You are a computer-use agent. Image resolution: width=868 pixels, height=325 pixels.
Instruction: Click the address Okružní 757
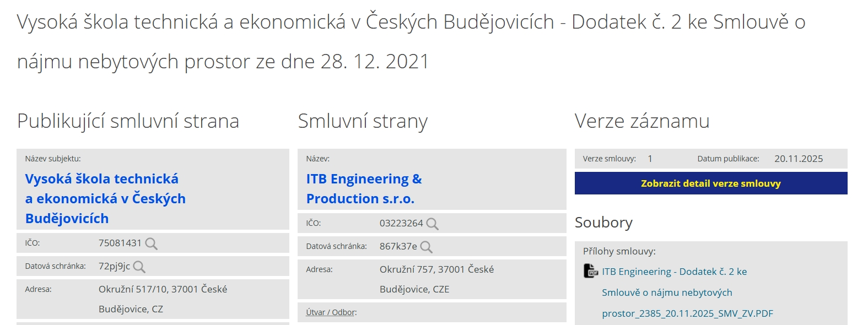click(x=436, y=269)
